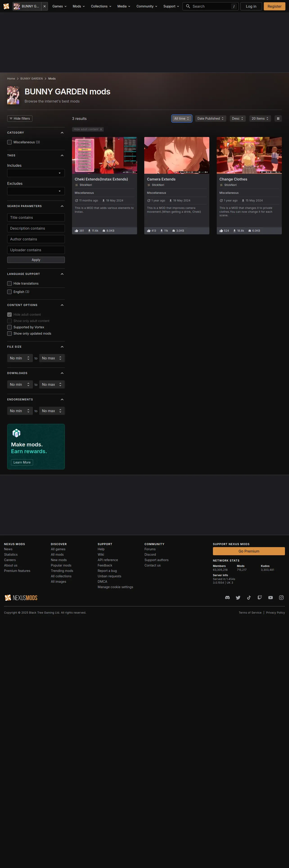
Task: Open the Media menu
Action: 124,6
